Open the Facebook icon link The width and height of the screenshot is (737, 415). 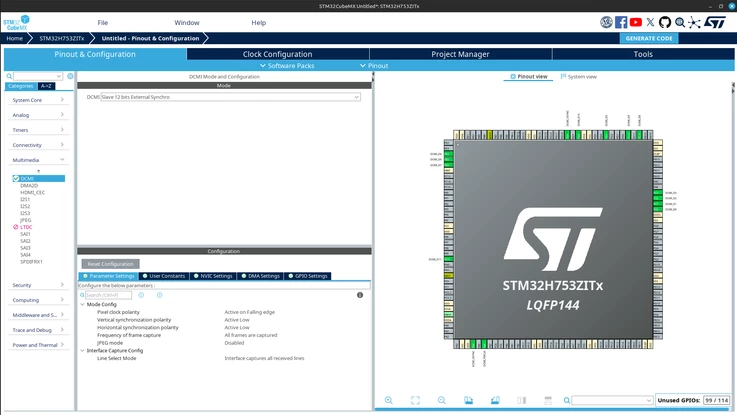click(x=621, y=22)
